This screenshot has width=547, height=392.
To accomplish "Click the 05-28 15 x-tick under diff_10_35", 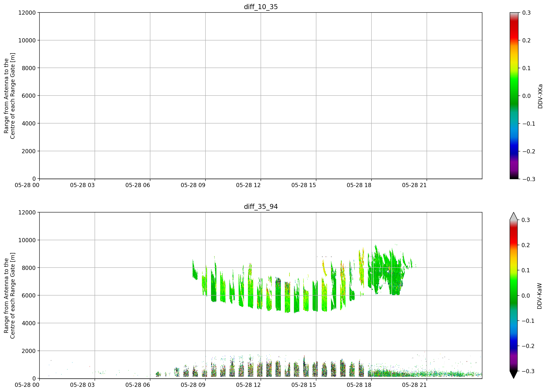I will click(304, 185).
